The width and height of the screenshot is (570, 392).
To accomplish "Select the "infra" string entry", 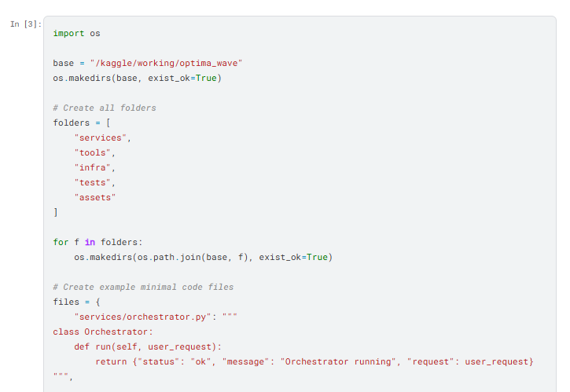I will [92, 167].
